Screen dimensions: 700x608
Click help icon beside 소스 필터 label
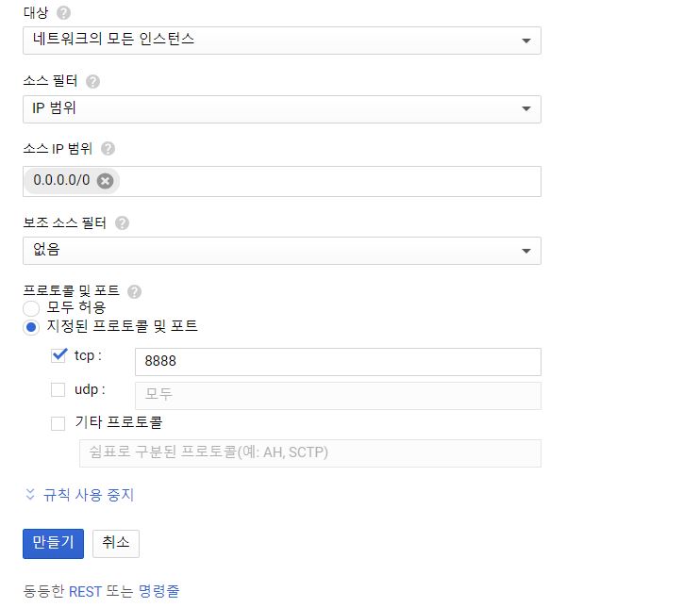coord(92,82)
